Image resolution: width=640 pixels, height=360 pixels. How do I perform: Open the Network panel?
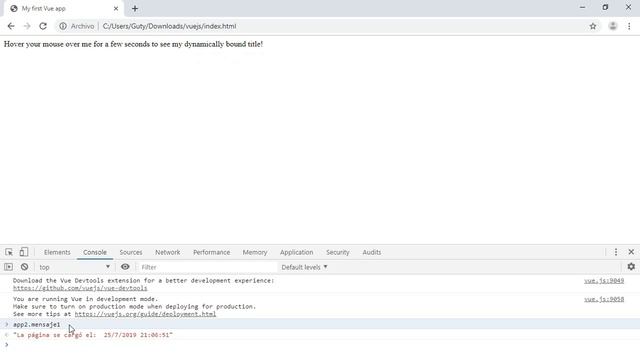tap(167, 252)
